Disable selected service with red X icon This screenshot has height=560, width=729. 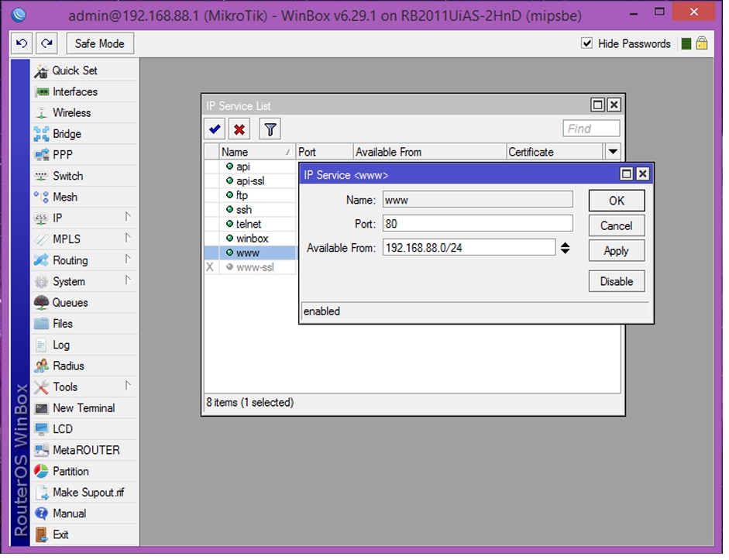click(x=239, y=129)
